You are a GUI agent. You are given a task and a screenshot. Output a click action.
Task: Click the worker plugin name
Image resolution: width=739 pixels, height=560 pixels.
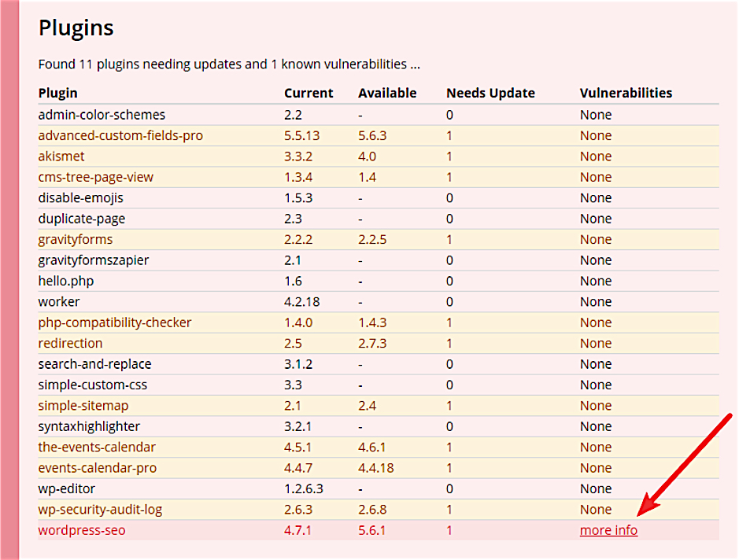[59, 302]
